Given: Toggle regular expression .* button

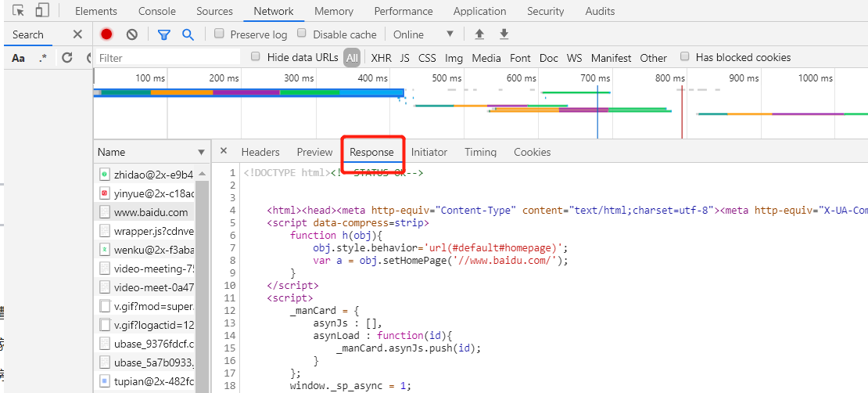Looking at the screenshot, I should pos(43,58).
